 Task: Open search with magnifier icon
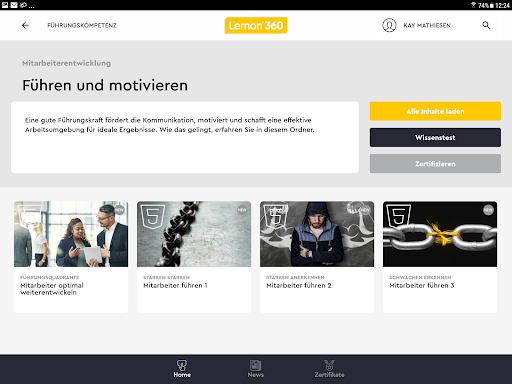point(486,25)
